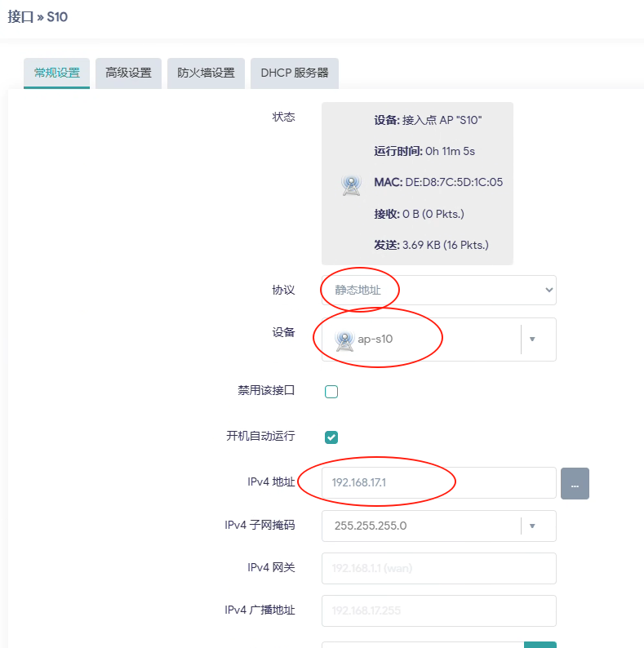Click the IPv4 地址 input field
The height and width of the screenshot is (648, 644).
pyautogui.click(x=438, y=483)
